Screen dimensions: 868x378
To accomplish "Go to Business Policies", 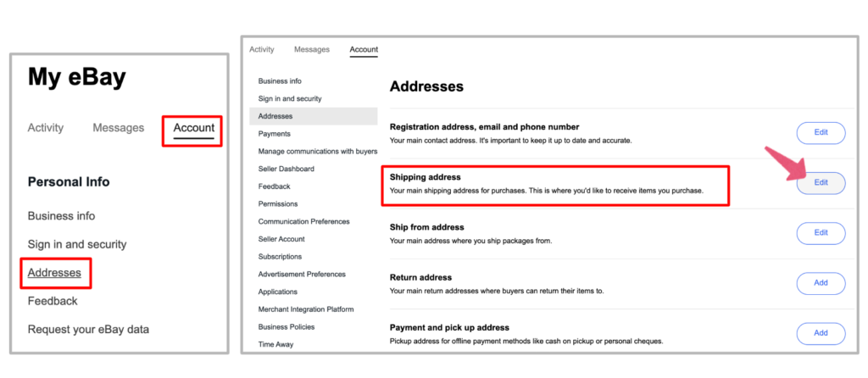I will pyautogui.click(x=287, y=327).
